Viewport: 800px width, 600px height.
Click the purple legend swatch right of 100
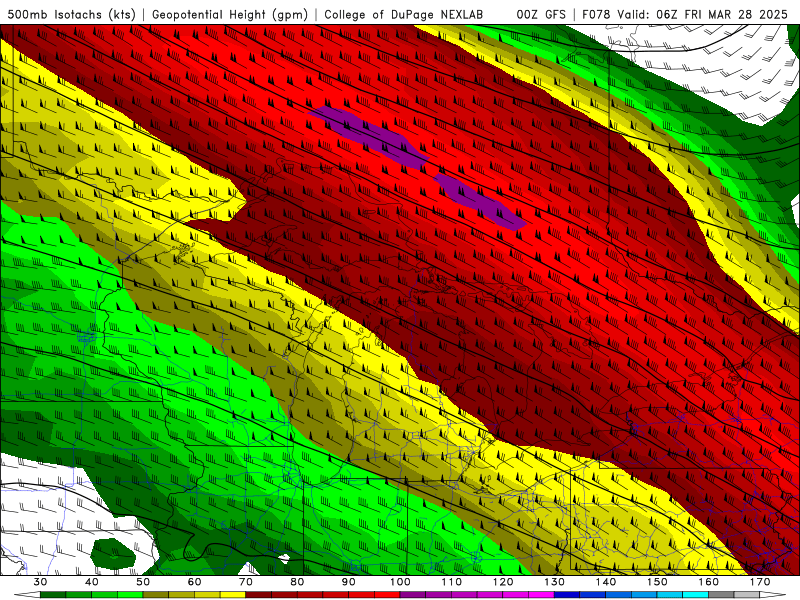(x=413, y=595)
